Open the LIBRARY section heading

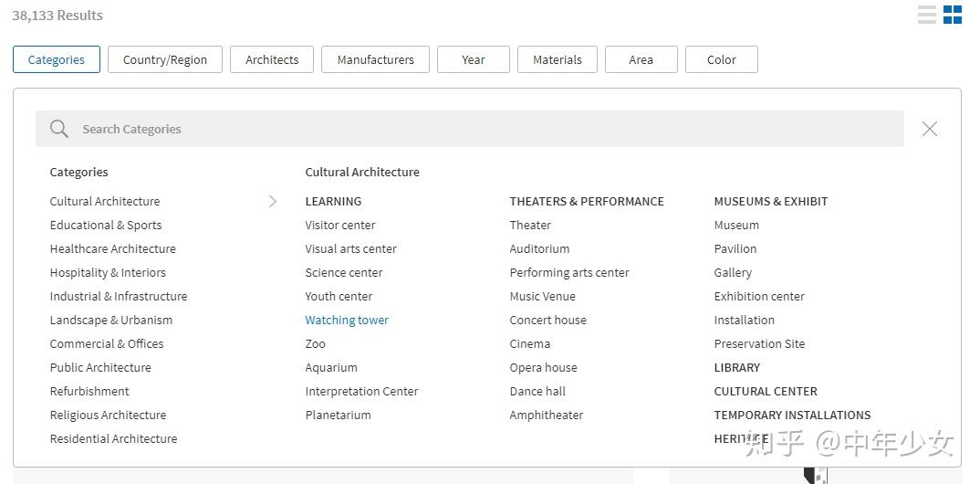click(737, 367)
